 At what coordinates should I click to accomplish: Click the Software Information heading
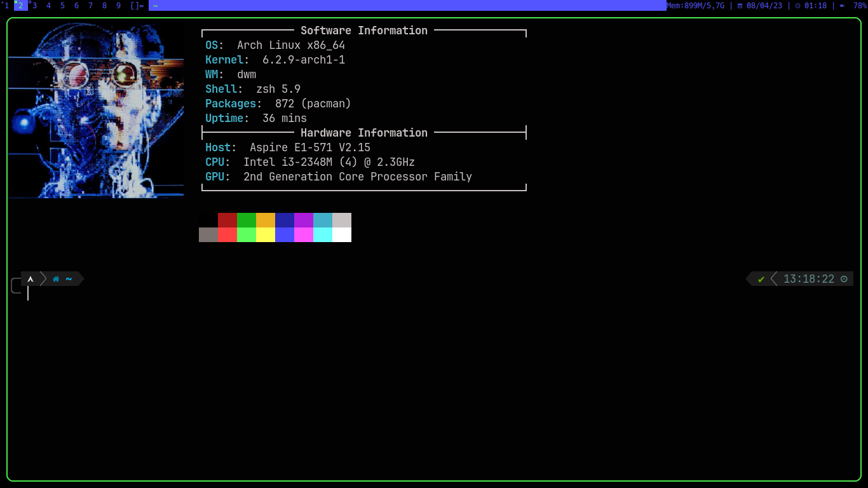tap(364, 30)
